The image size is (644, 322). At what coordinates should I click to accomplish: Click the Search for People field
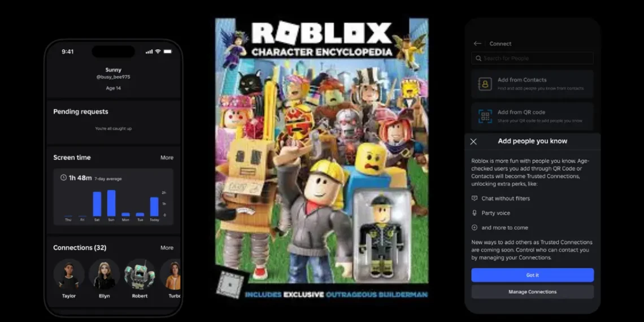pyautogui.click(x=532, y=58)
